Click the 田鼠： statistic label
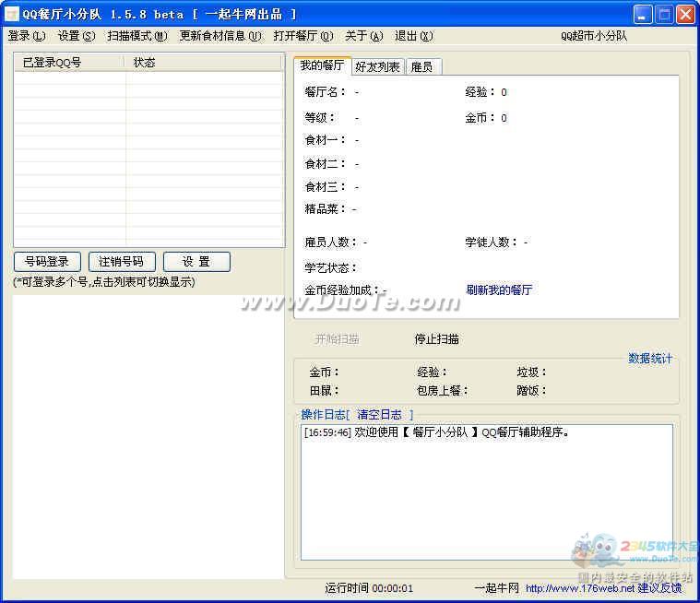The height and width of the screenshot is (603, 700). coord(325,391)
